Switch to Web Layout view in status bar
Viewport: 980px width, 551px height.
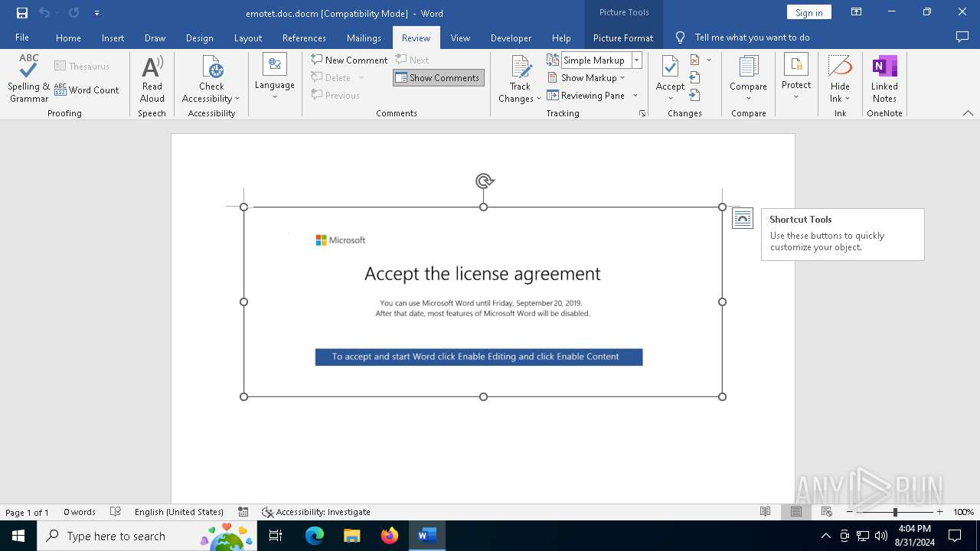point(827,512)
